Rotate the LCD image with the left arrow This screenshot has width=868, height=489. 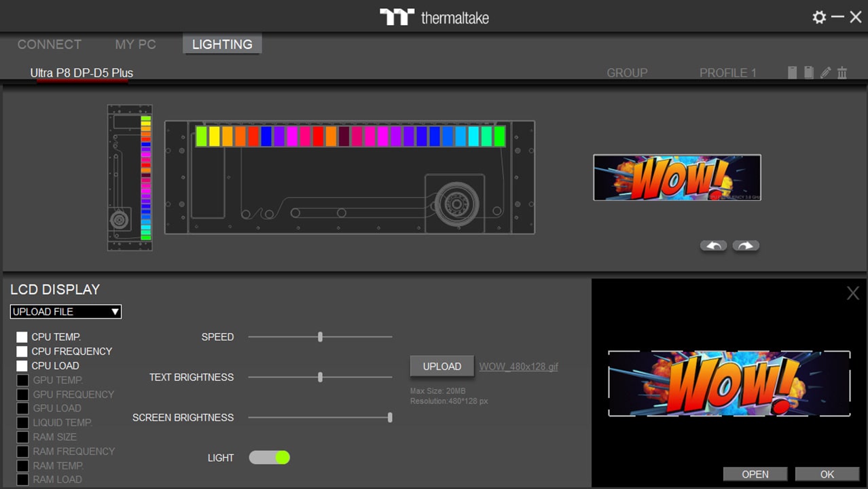click(713, 246)
